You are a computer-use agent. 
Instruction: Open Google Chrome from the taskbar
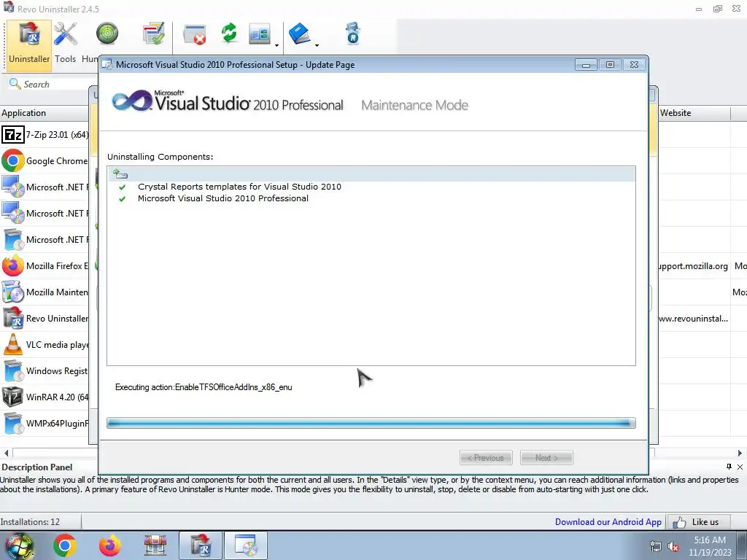pyautogui.click(x=65, y=545)
